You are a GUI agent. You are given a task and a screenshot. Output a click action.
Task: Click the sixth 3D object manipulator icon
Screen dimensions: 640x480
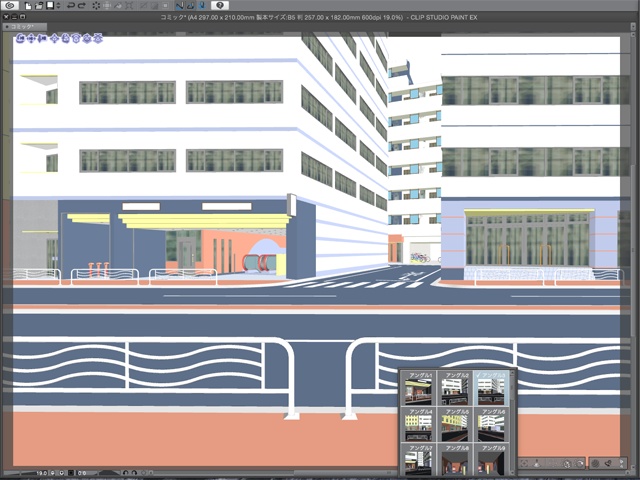tap(76, 39)
